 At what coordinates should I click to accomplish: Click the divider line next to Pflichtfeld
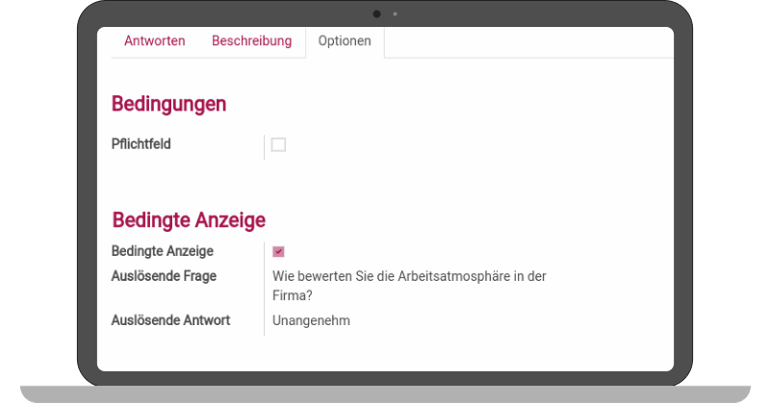coord(264,146)
